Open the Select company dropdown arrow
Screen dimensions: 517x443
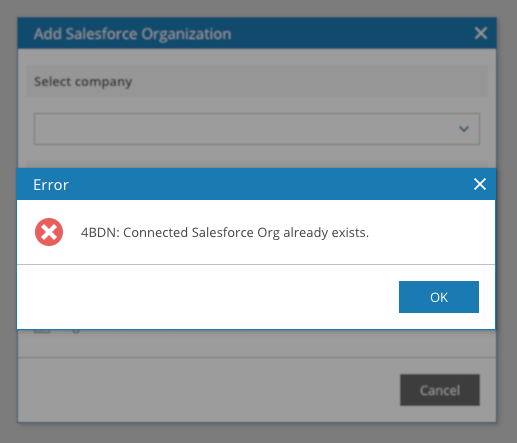[464, 129]
